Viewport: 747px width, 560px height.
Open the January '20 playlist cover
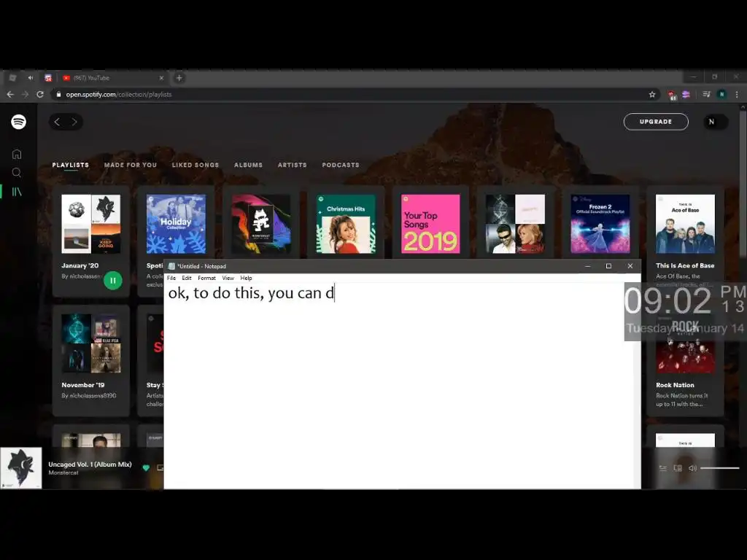click(x=91, y=224)
